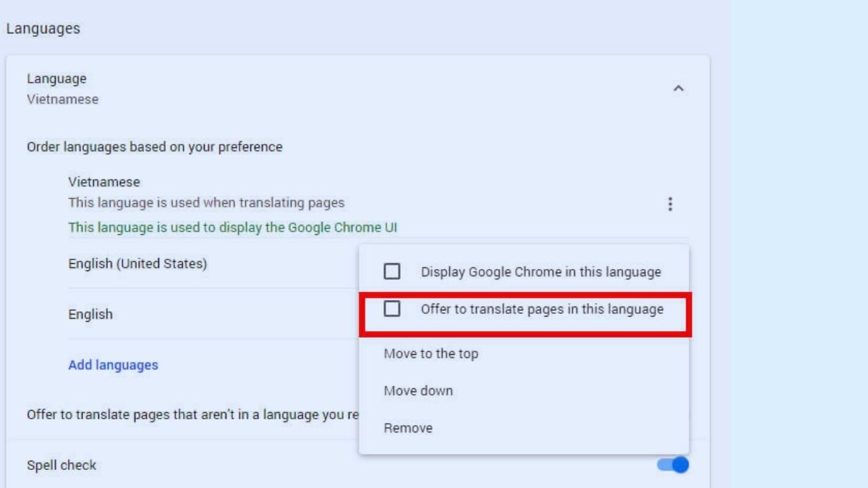Click the Spell check label
Image resolution: width=868 pixels, height=488 pixels.
pos(61,465)
